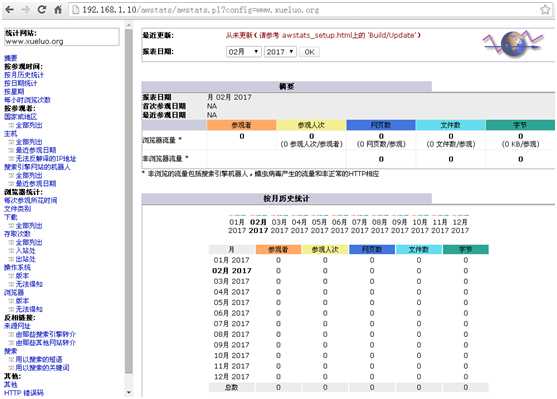Image resolution: width=557 pixels, height=399 pixels.
Task: Open the 每次参观所花时间 sidebar link
Action: pos(31,200)
